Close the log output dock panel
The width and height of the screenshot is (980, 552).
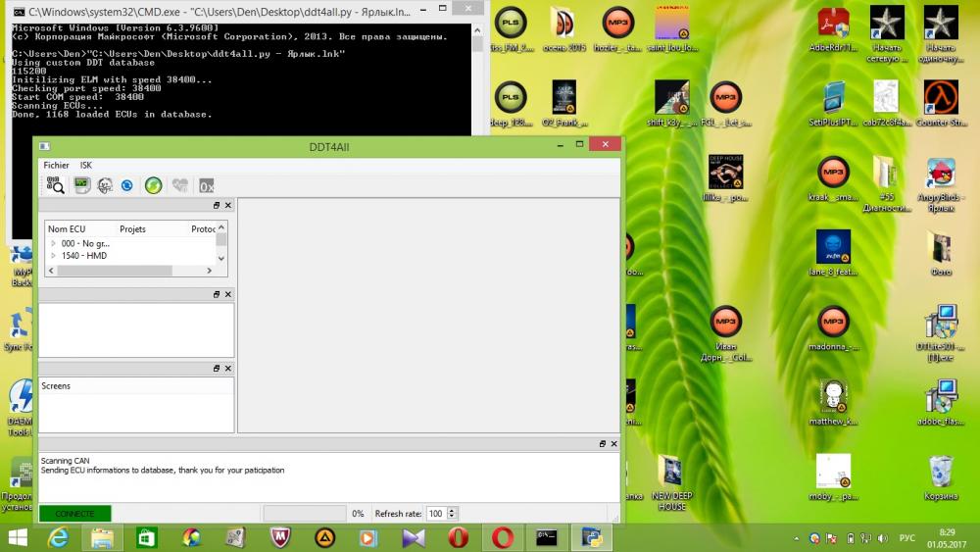point(613,443)
